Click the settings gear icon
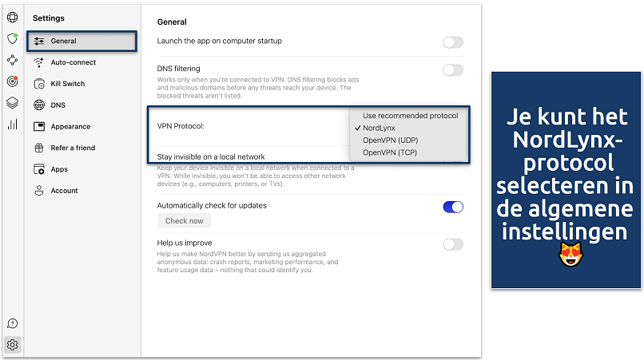This screenshot has height=360, width=644. tap(12, 345)
